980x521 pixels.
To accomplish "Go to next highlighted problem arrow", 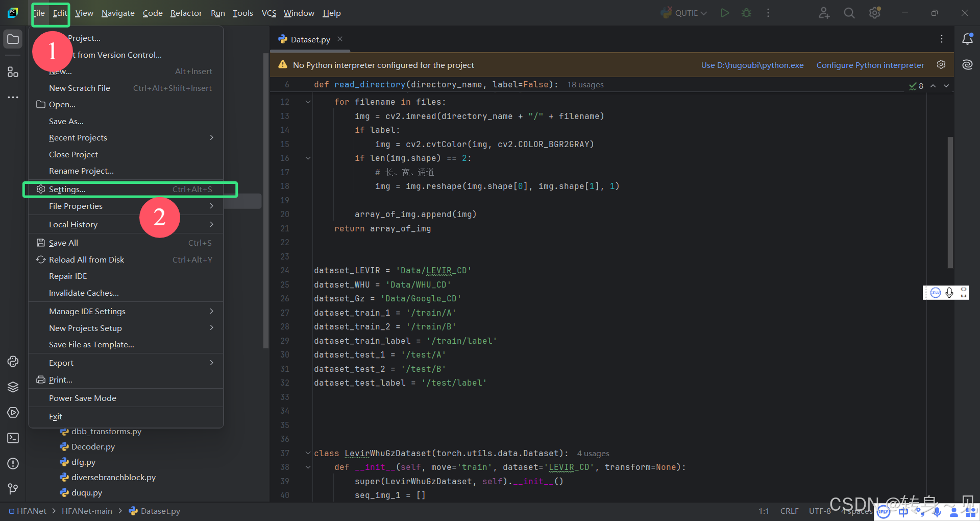I will coord(946,86).
